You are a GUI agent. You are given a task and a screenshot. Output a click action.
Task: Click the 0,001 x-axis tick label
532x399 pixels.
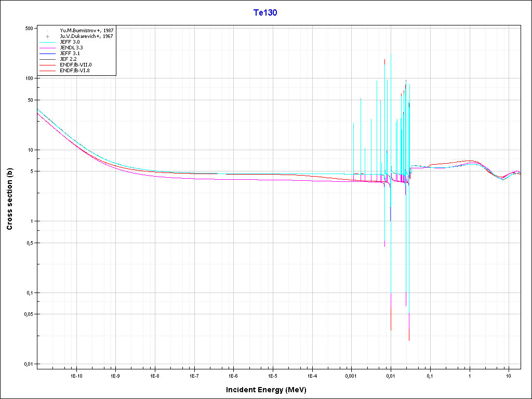(x=351, y=375)
